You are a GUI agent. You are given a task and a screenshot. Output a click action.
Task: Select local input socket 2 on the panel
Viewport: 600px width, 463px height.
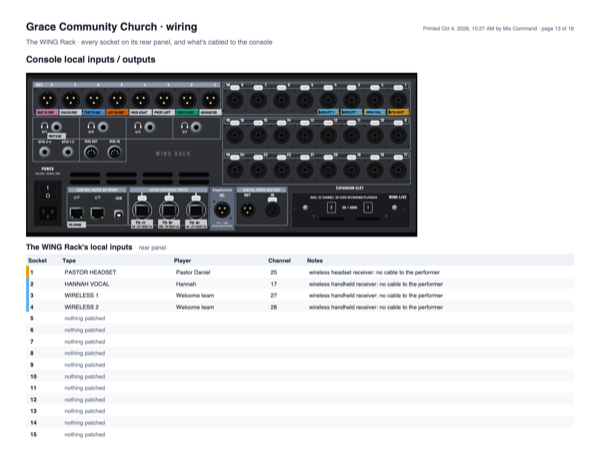click(x=375, y=100)
